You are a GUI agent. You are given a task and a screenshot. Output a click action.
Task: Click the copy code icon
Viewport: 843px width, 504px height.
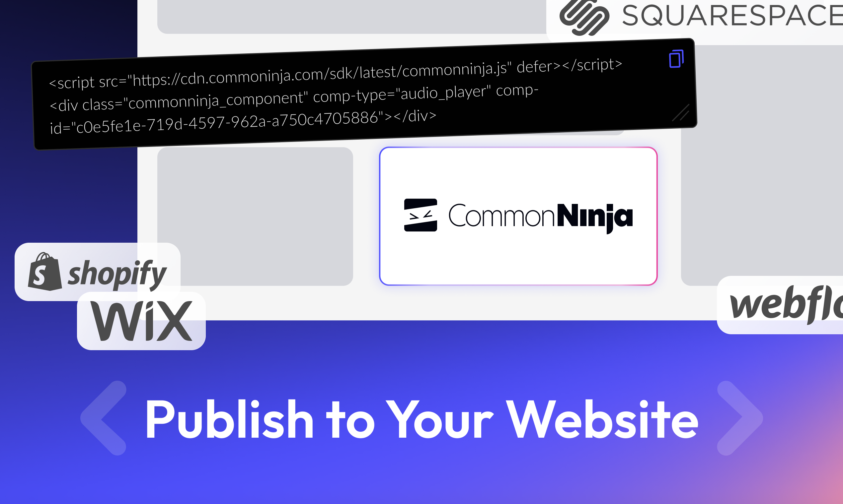[x=676, y=59]
